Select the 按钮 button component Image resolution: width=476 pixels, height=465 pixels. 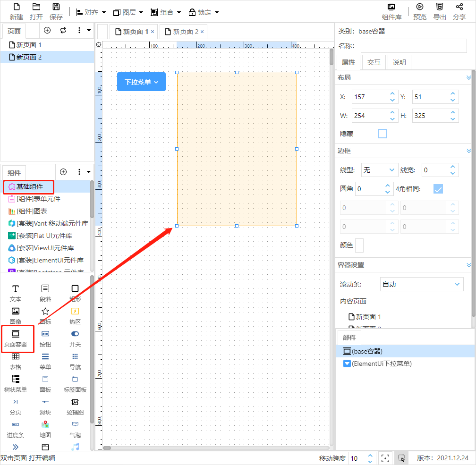[45, 338]
